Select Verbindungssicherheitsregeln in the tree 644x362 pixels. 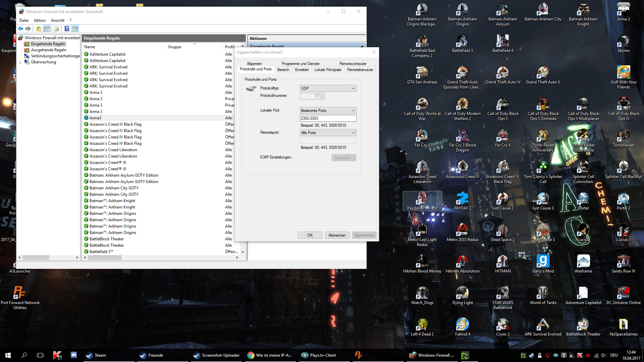[55, 56]
